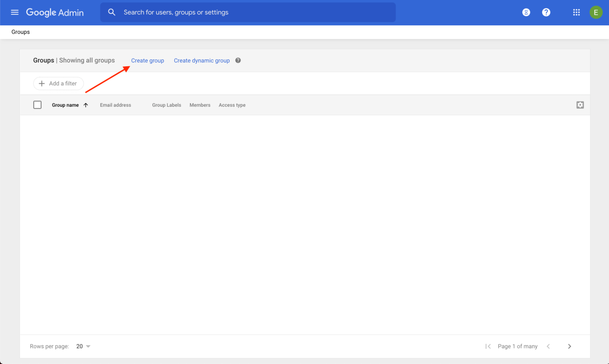Screen dimensions: 609x364
Task: Click the user profile avatar icon
Action: click(596, 12)
